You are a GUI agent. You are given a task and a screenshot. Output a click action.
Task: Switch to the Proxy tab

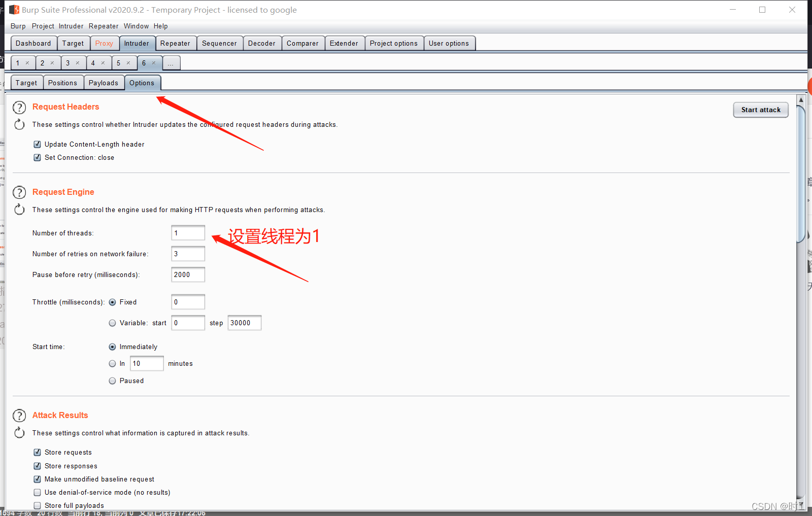(104, 43)
